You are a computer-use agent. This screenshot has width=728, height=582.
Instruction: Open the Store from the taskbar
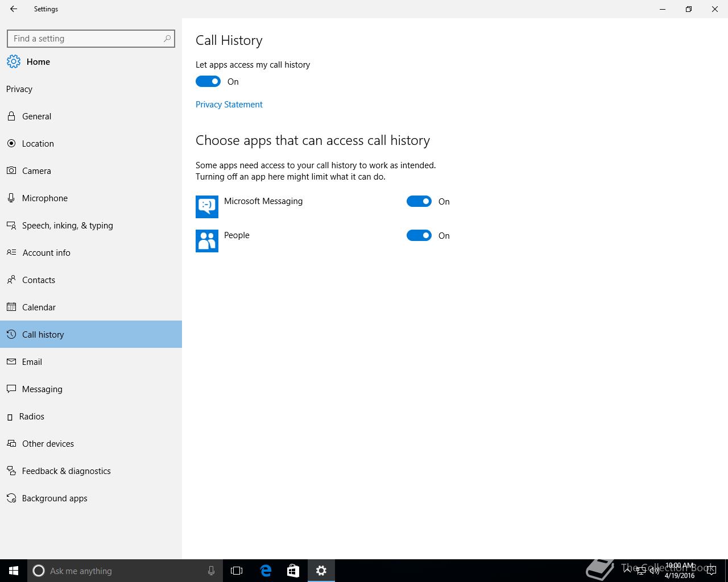tap(293, 571)
